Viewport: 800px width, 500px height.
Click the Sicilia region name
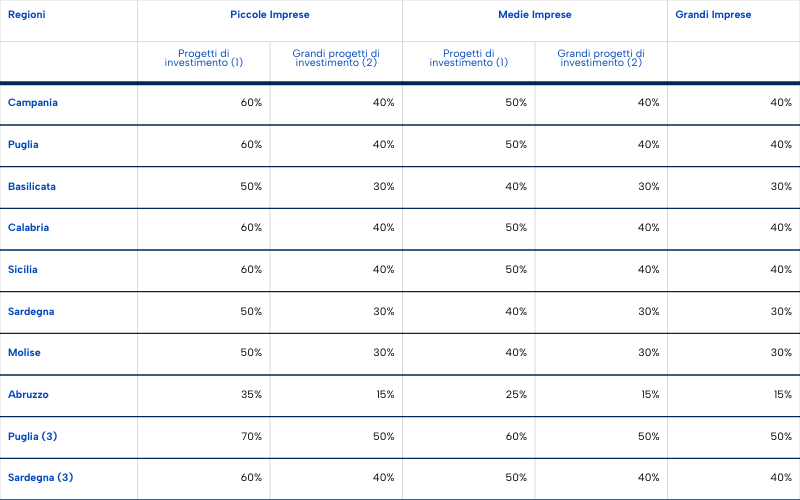[25, 270]
